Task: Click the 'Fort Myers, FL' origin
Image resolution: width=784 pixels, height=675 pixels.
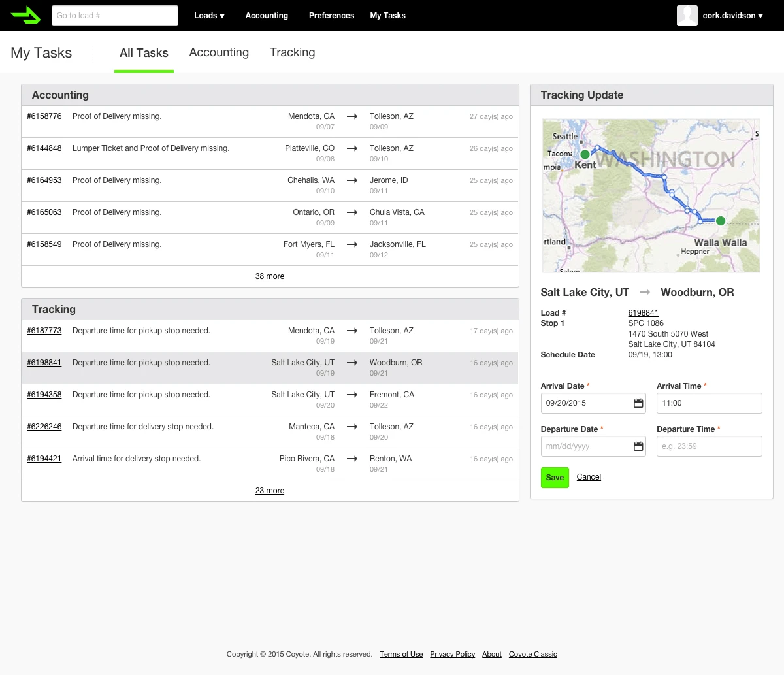Action: [309, 244]
